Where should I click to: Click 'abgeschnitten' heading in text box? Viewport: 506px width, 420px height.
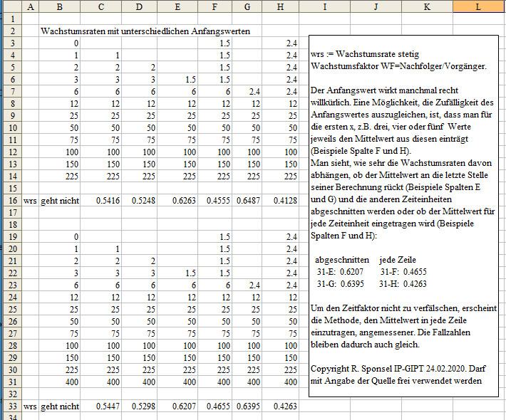point(342,260)
